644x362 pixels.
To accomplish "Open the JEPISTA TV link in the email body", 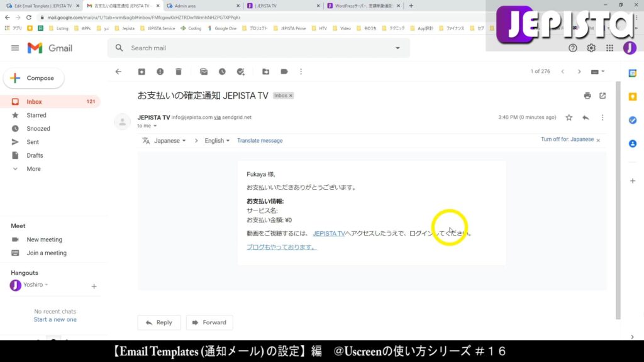I will click(x=328, y=234).
